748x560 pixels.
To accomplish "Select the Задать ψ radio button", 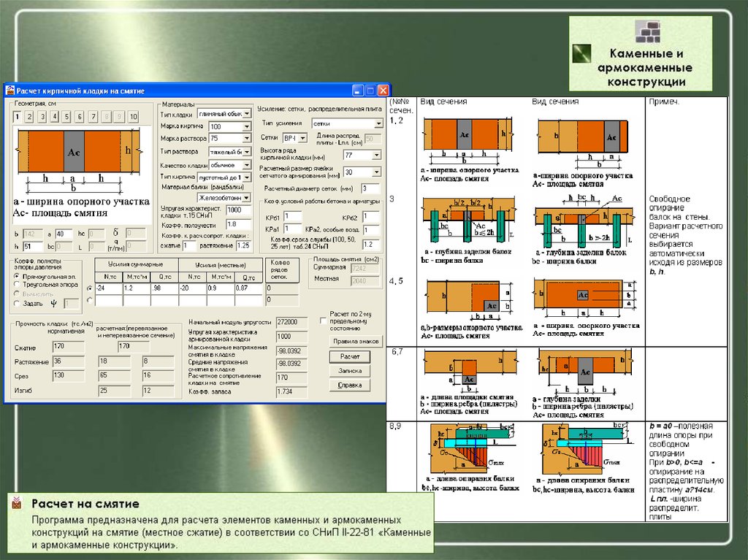I will pos(18,304).
